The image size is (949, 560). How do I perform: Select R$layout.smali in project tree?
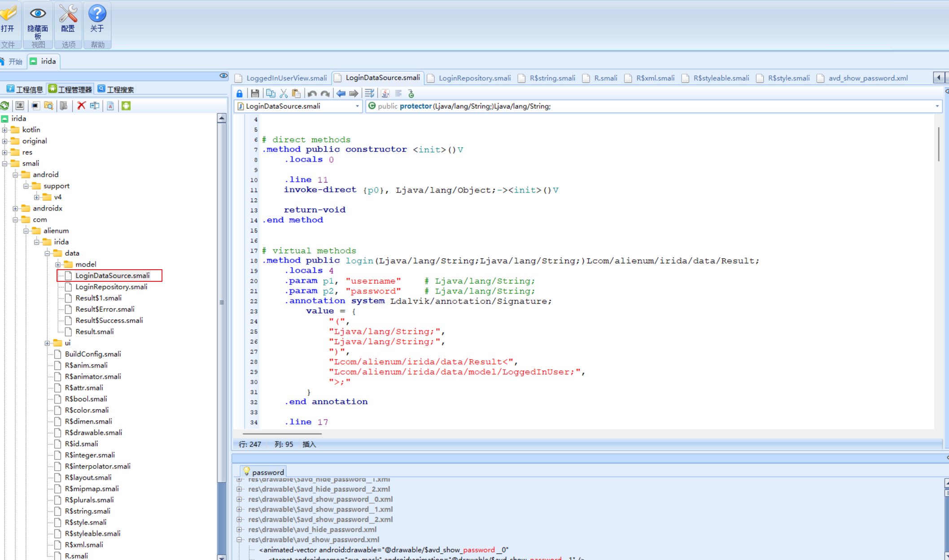pyautogui.click(x=88, y=477)
